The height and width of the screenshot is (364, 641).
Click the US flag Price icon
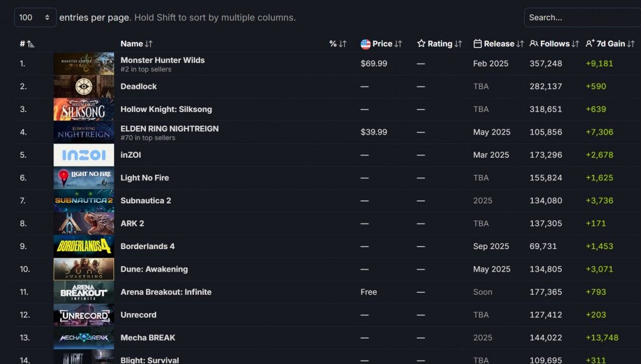coord(366,44)
